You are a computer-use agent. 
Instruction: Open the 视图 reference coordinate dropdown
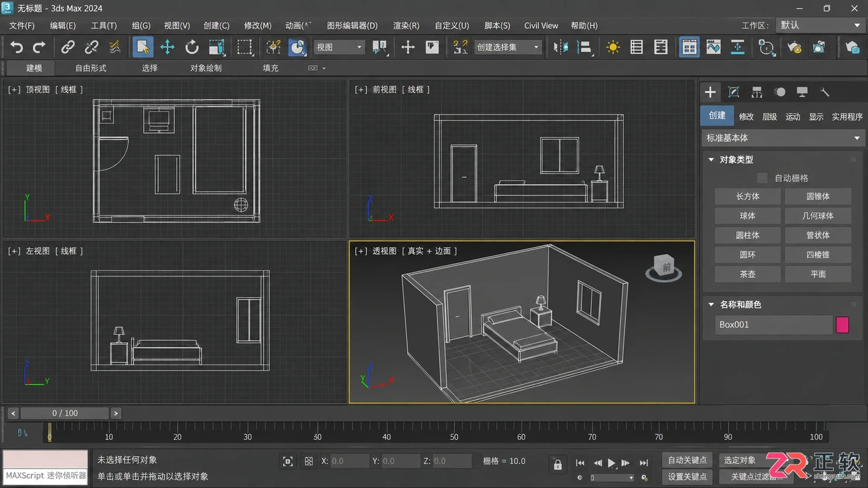point(339,47)
